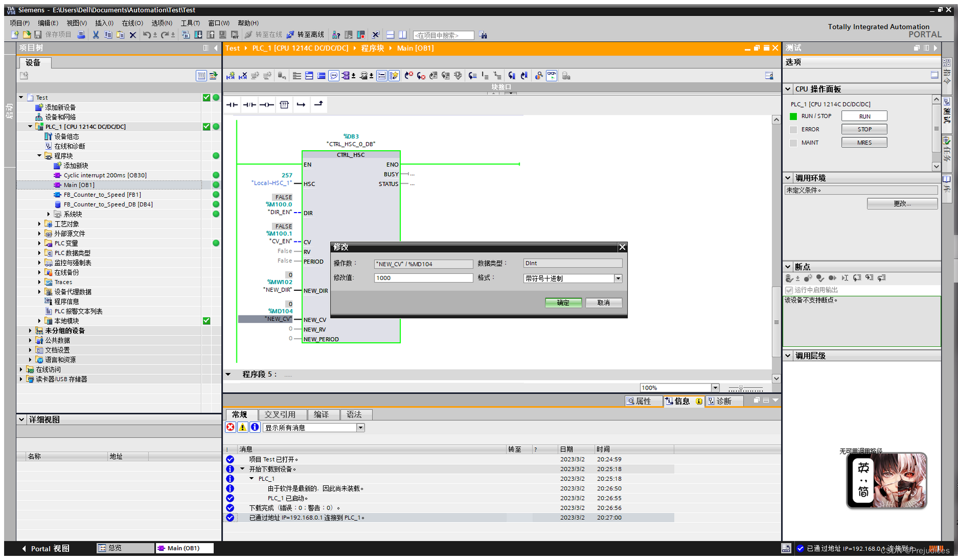Screen dimensions: 958x560
Task: Confirm the Modify dialog with OK button
Action: point(563,303)
